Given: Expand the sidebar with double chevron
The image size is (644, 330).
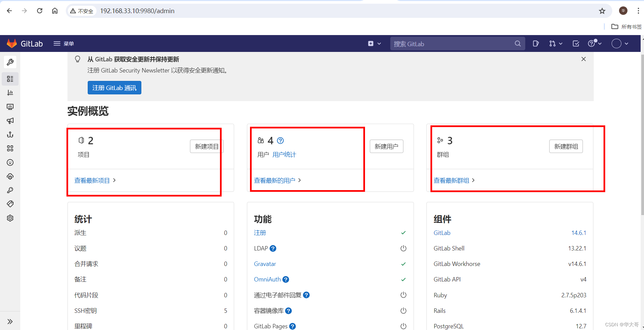Looking at the screenshot, I should [10, 321].
